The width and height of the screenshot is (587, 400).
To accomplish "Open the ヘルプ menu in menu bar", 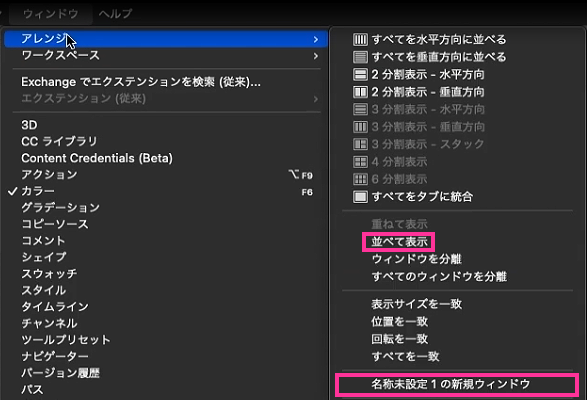I will coord(115,14).
